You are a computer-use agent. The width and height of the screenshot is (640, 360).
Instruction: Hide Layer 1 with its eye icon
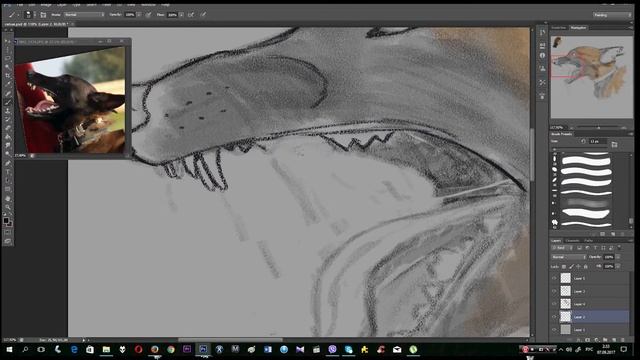click(554, 329)
